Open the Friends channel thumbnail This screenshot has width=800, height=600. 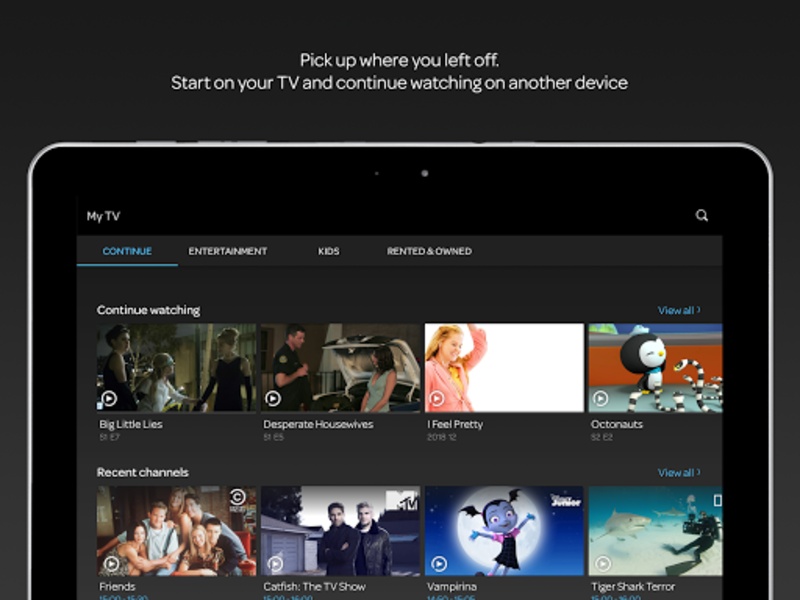(x=177, y=531)
